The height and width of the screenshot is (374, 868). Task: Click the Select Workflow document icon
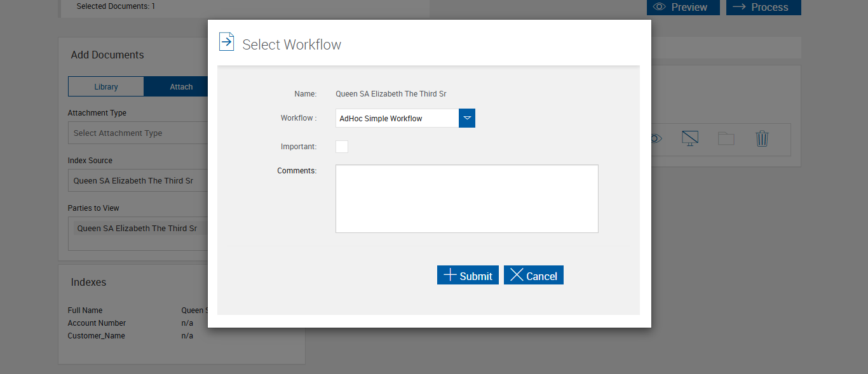(226, 42)
